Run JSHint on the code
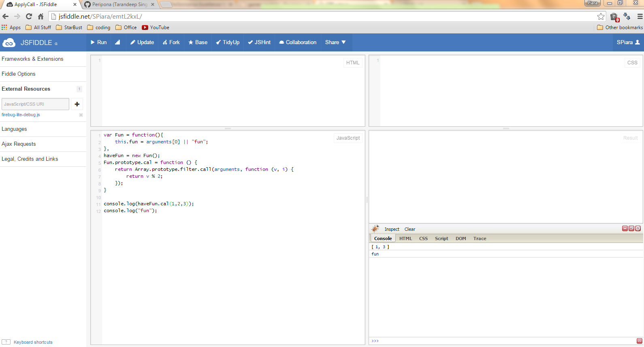Viewport: 644px width, 347px height. pyautogui.click(x=259, y=42)
